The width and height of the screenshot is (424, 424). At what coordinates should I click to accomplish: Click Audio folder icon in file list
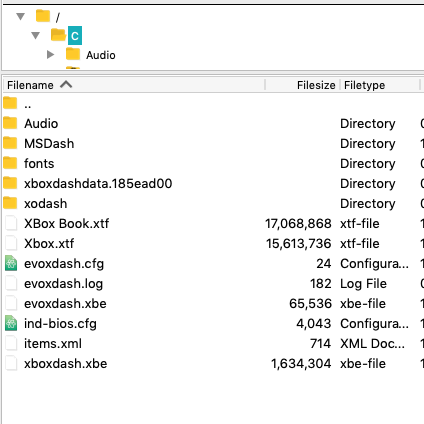click(10, 123)
